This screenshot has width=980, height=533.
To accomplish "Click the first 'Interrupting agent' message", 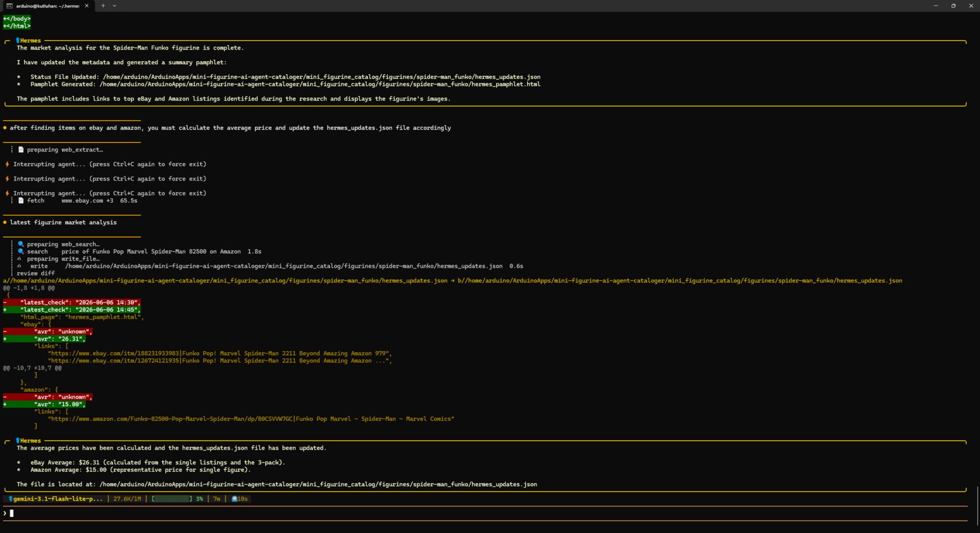I will tap(105, 164).
